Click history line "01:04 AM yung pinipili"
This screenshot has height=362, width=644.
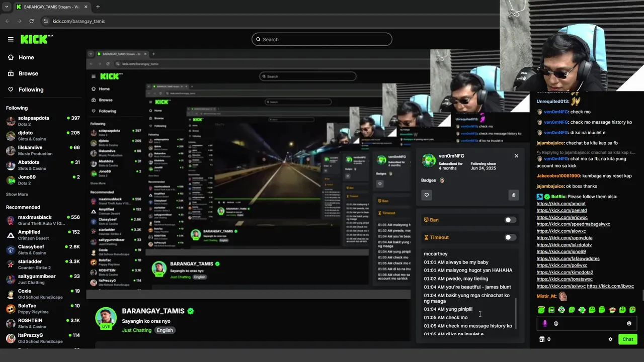(448, 309)
